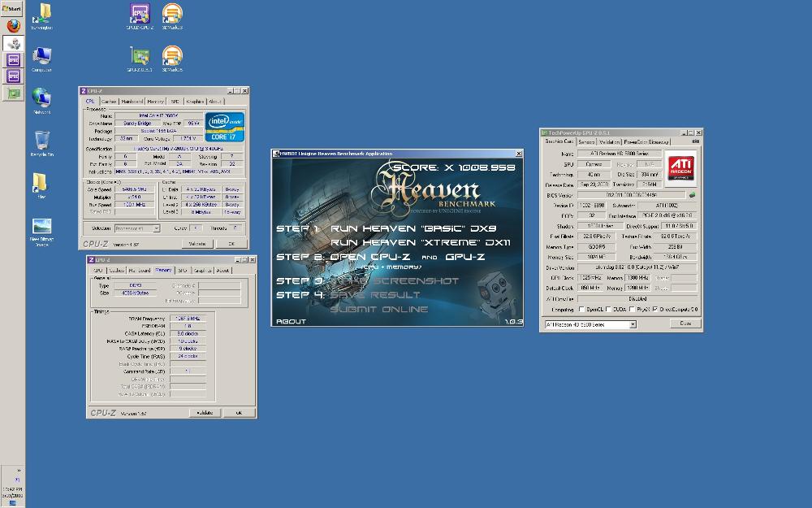Viewport: 812px width, 508px height.
Task: Open the ATI Radeon HD 5800 Series dropdown
Action: coord(590,324)
